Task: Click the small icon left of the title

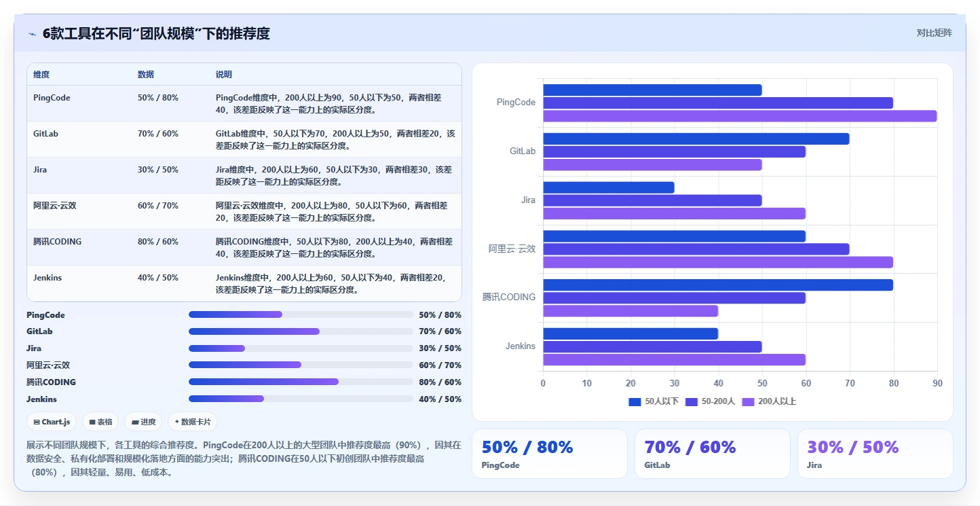Action: [x=32, y=34]
